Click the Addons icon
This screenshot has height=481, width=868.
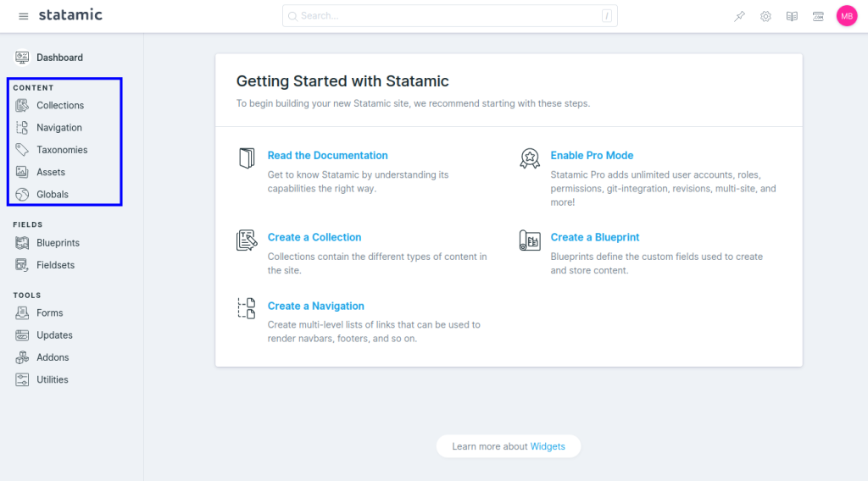(22, 357)
